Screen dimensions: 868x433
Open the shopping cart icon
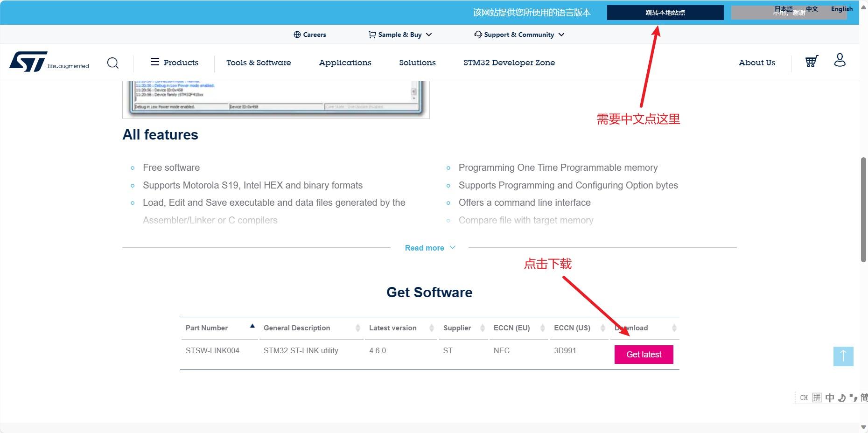pos(811,61)
